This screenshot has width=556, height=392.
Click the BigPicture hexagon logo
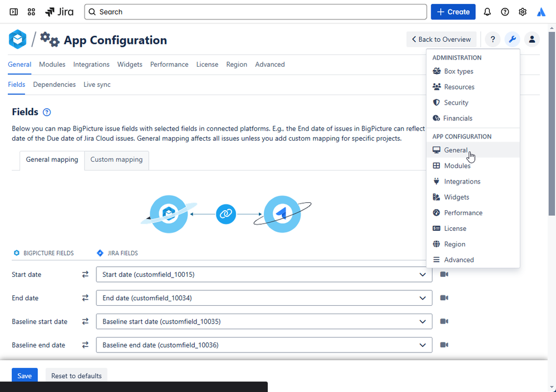point(18,39)
